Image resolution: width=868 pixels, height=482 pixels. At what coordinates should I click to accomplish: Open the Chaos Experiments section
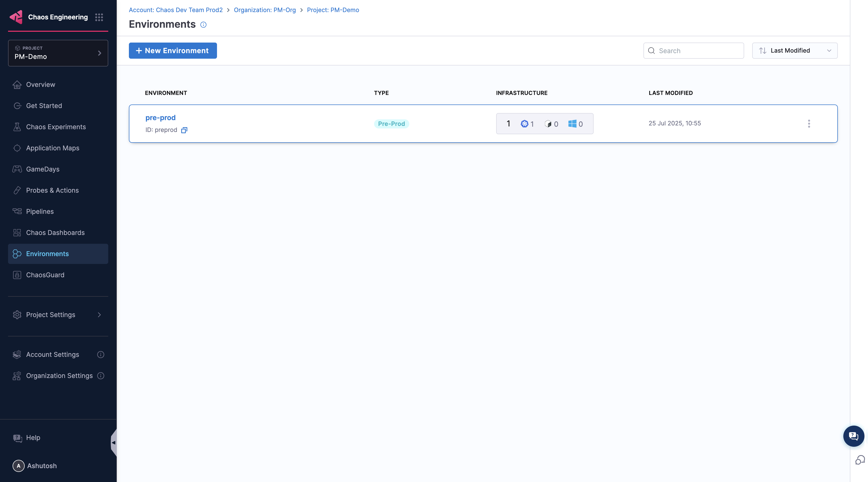[x=56, y=127]
